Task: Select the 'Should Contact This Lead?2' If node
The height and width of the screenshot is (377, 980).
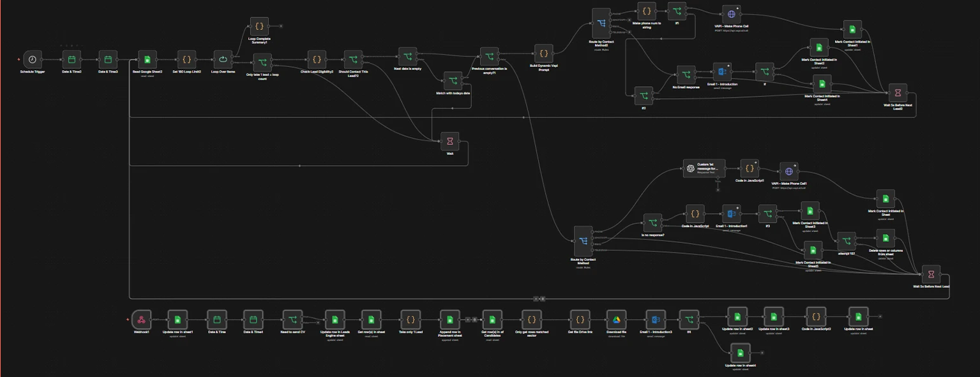Action: [354, 59]
